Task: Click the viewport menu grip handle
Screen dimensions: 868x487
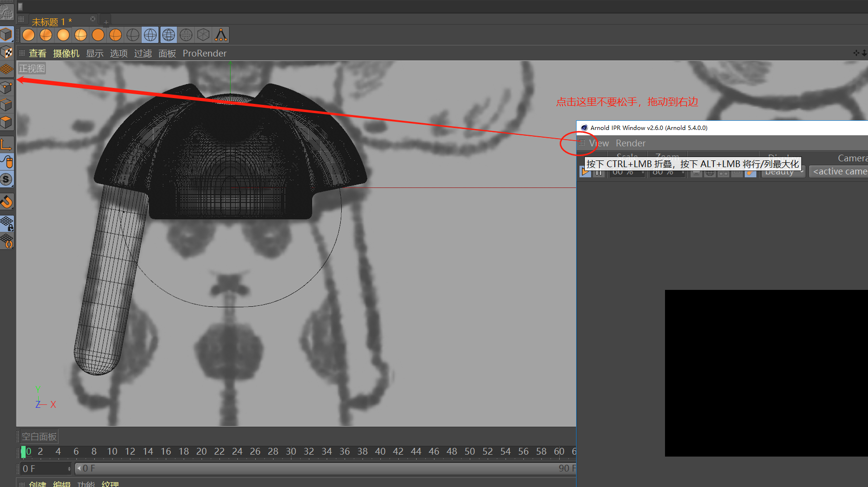Action: (x=22, y=53)
